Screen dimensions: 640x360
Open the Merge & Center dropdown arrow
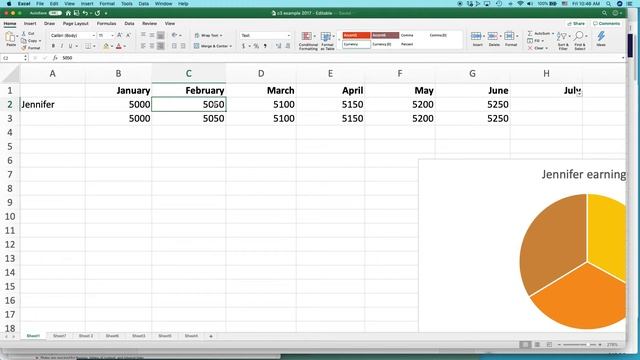[x=231, y=46]
